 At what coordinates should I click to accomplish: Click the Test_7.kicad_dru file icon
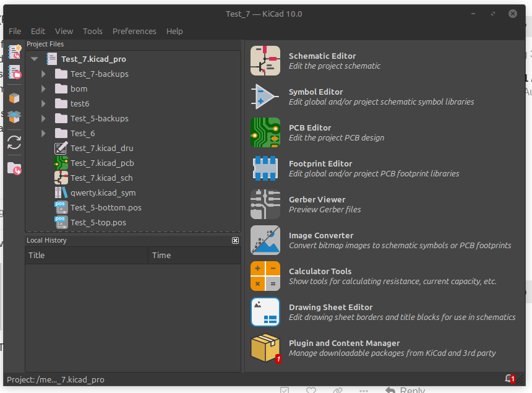click(61, 149)
